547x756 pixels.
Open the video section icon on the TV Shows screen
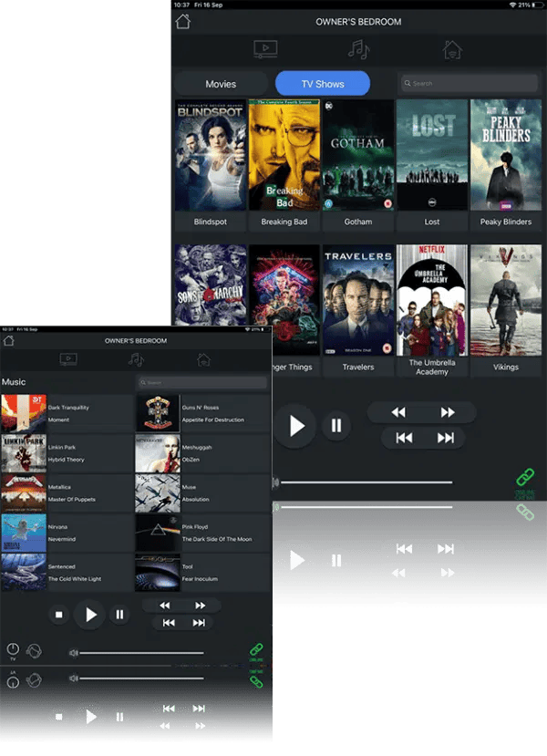(x=265, y=49)
